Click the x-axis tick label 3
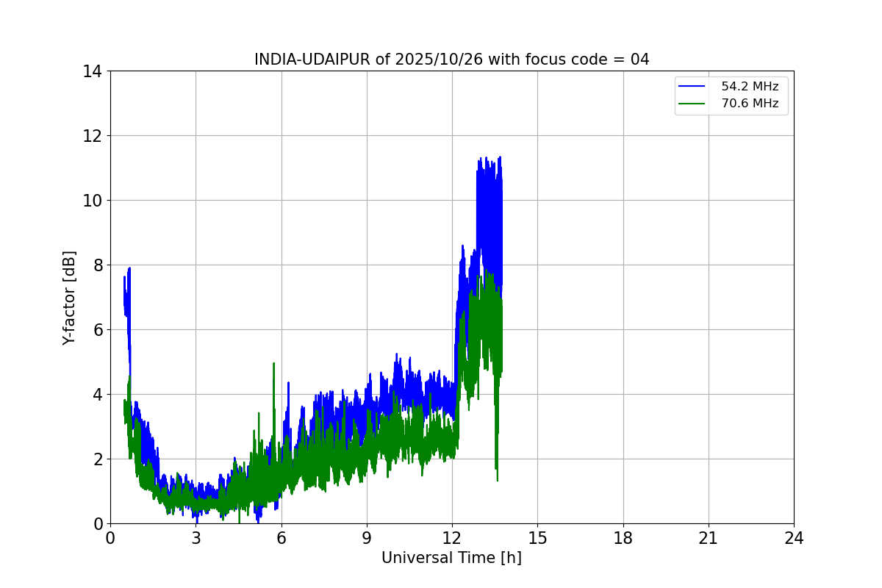This screenshot has width=882, height=588. click(x=196, y=538)
